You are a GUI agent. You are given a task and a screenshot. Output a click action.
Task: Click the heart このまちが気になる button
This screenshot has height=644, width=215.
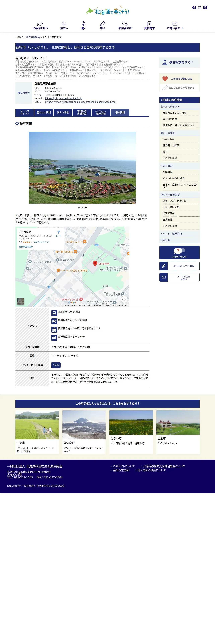tap(180, 79)
